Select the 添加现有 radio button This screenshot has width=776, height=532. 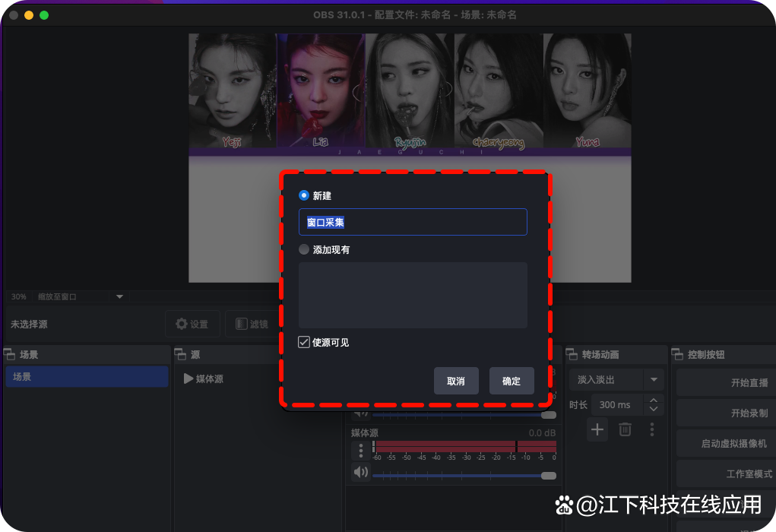[304, 249]
